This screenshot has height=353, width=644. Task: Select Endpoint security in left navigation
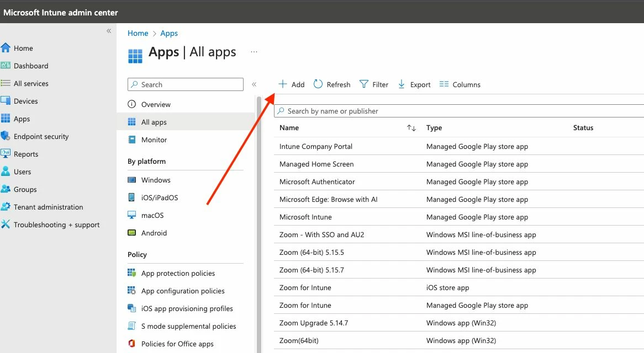[x=41, y=137]
